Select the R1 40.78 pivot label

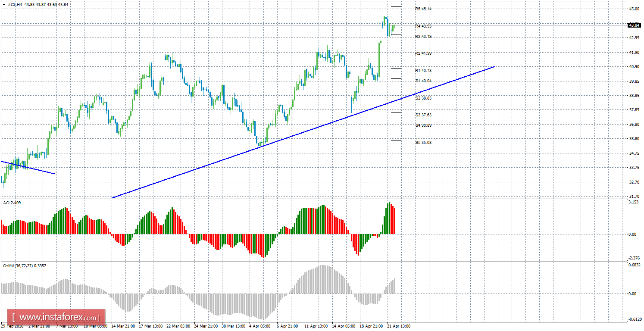[x=423, y=70]
